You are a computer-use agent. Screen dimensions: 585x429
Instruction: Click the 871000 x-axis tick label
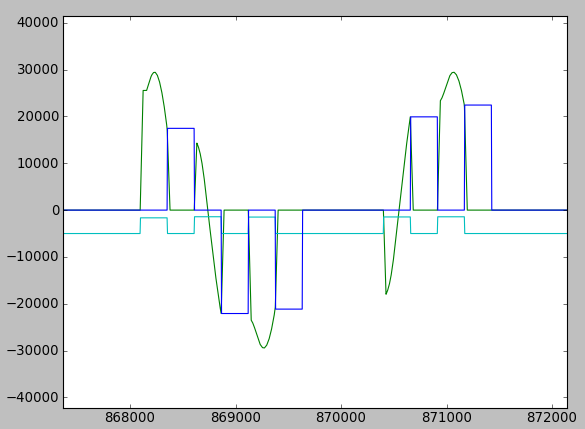[447, 417]
